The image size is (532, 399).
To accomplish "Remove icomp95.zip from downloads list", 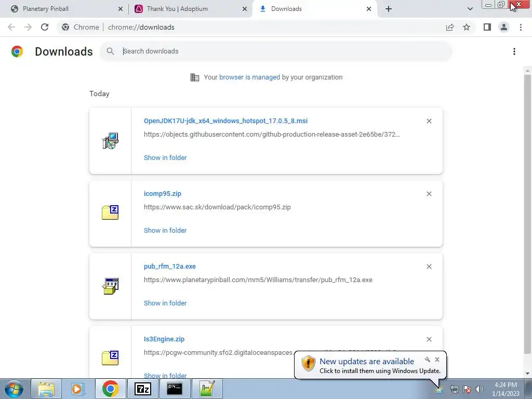I will 429,194.
